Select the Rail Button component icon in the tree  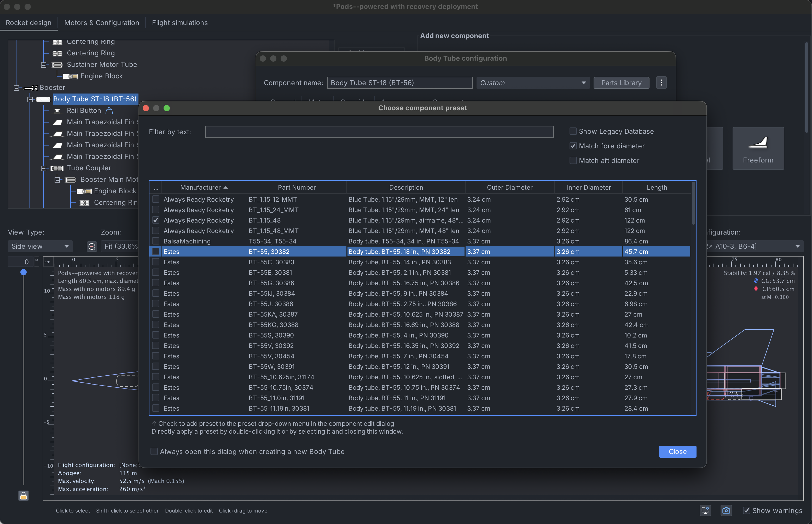(x=57, y=110)
